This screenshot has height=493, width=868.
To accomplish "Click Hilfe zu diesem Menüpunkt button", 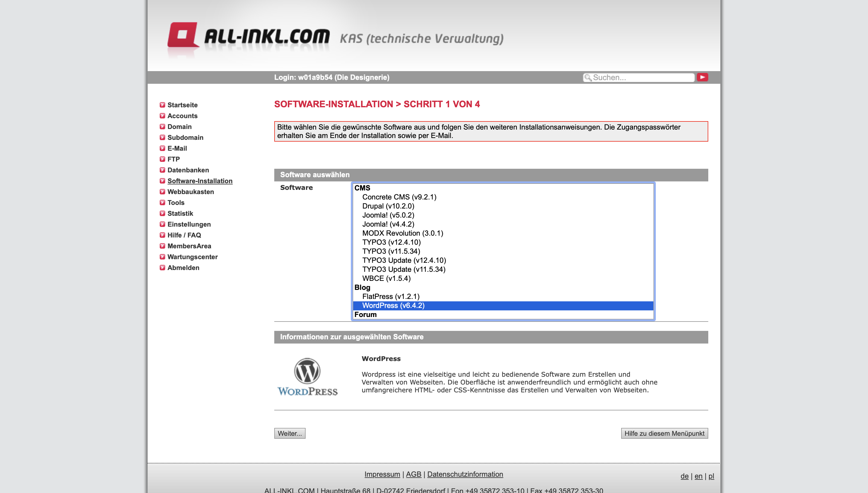I will click(664, 433).
